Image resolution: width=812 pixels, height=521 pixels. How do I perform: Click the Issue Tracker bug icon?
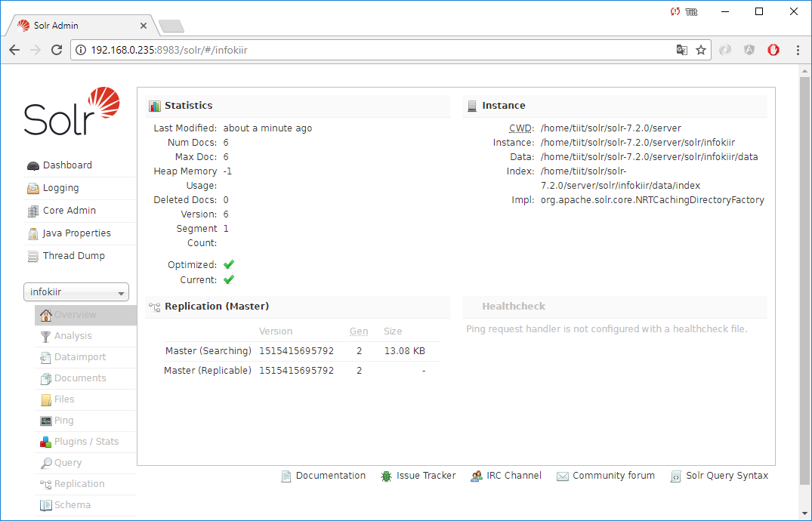coord(386,476)
